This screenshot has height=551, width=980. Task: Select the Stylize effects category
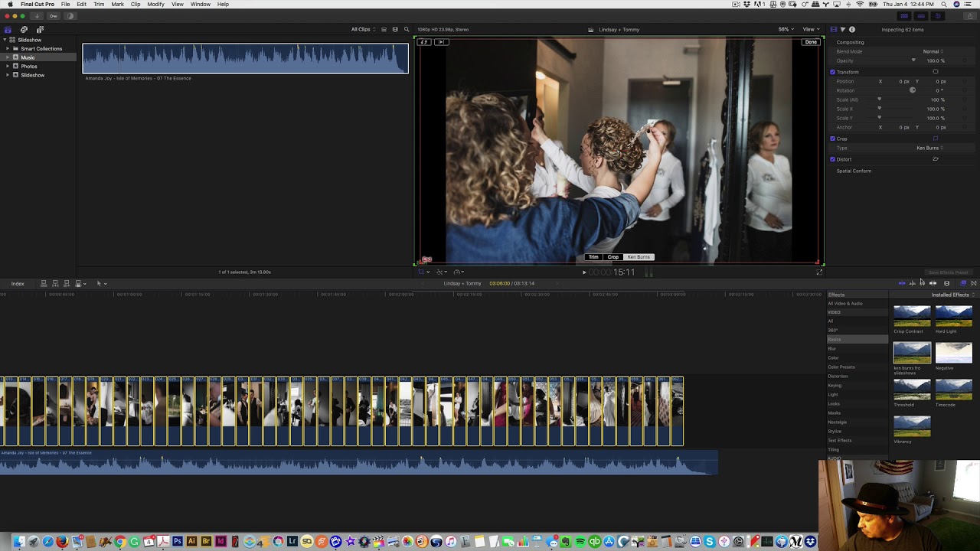[x=835, y=432]
